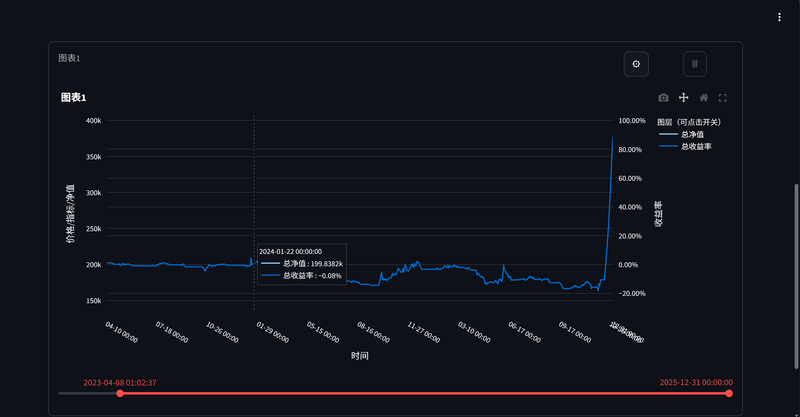
Task: Click the page vertical scrollbar
Action: click(796, 276)
